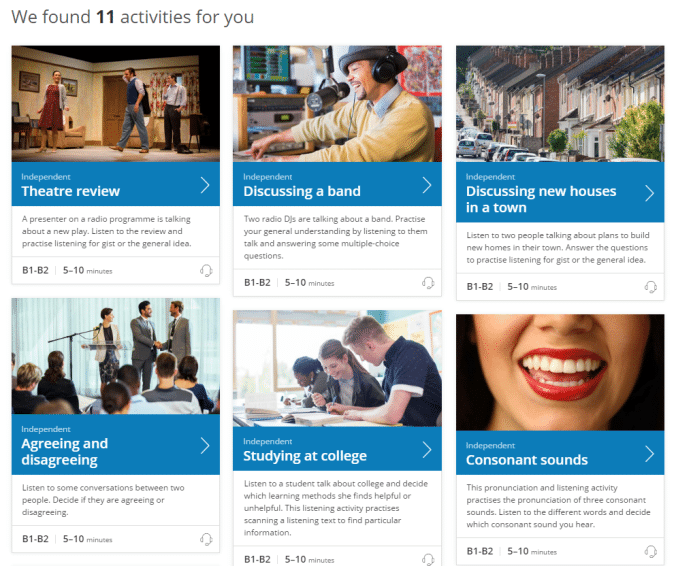The width and height of the screenshot is (676, 566).
Task: Open Discussing new houses in a town title
Action: (541, 199)
